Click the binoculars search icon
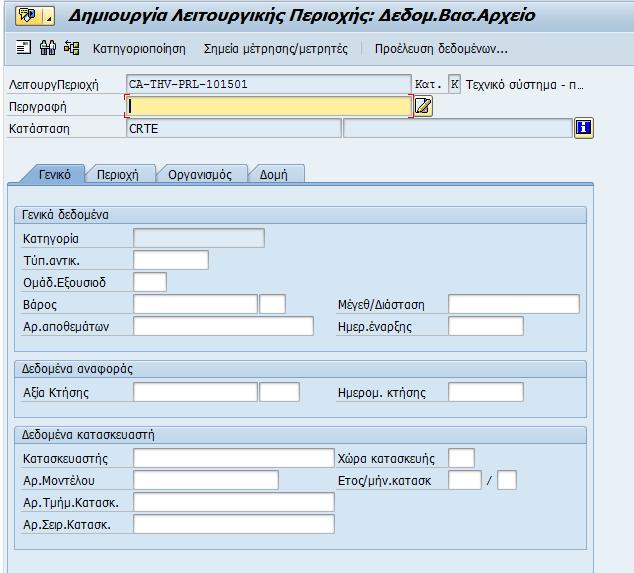The height and width of the screenshot is (573, 634). [x=48, y=48]
